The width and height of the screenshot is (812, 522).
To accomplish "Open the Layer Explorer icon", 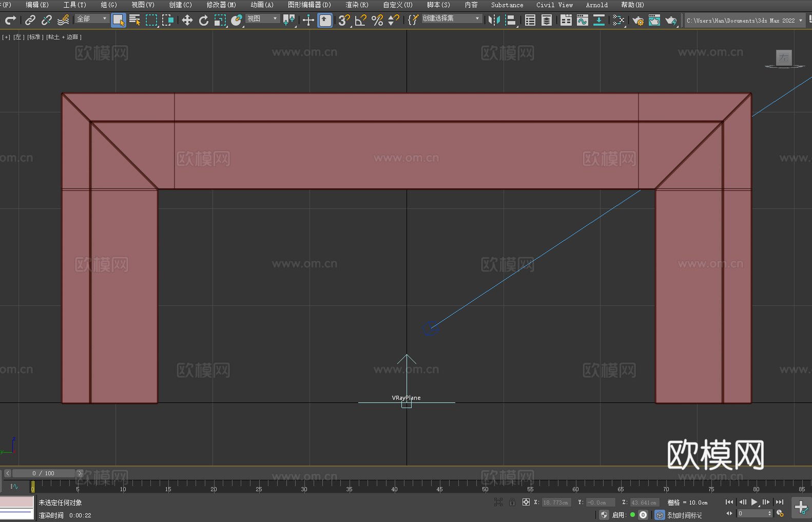I will [x=547, y=20].
